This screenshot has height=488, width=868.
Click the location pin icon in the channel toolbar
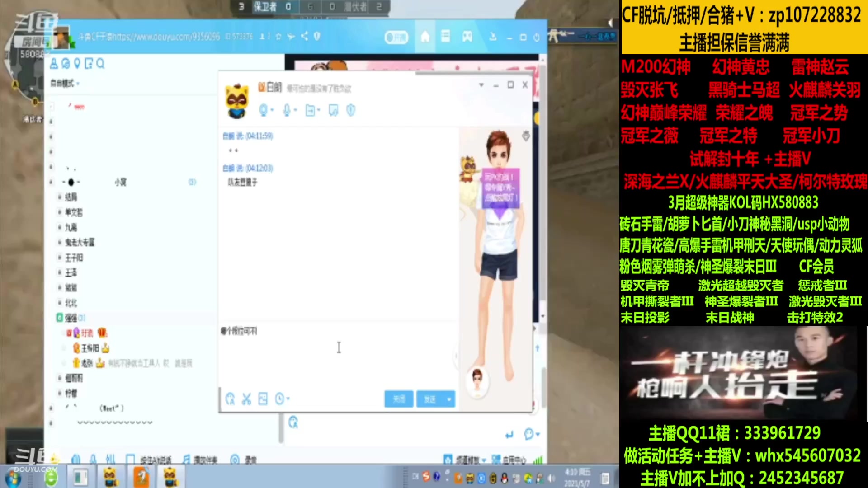pos(77,64)
